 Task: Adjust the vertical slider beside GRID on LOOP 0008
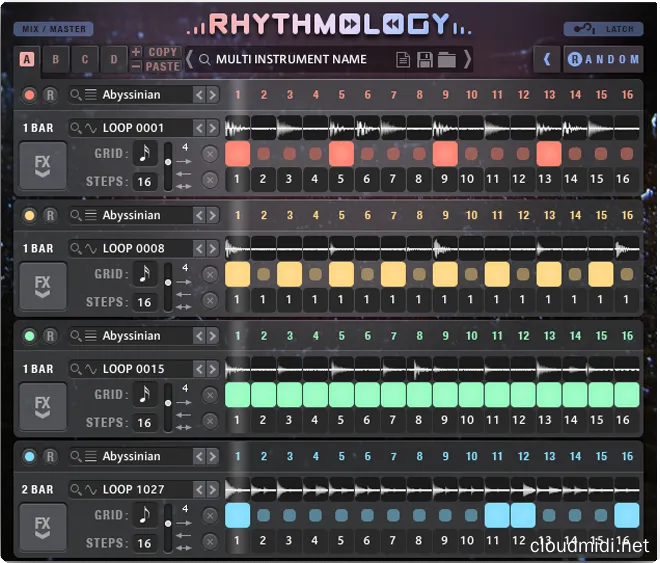(x=167, y=284)
